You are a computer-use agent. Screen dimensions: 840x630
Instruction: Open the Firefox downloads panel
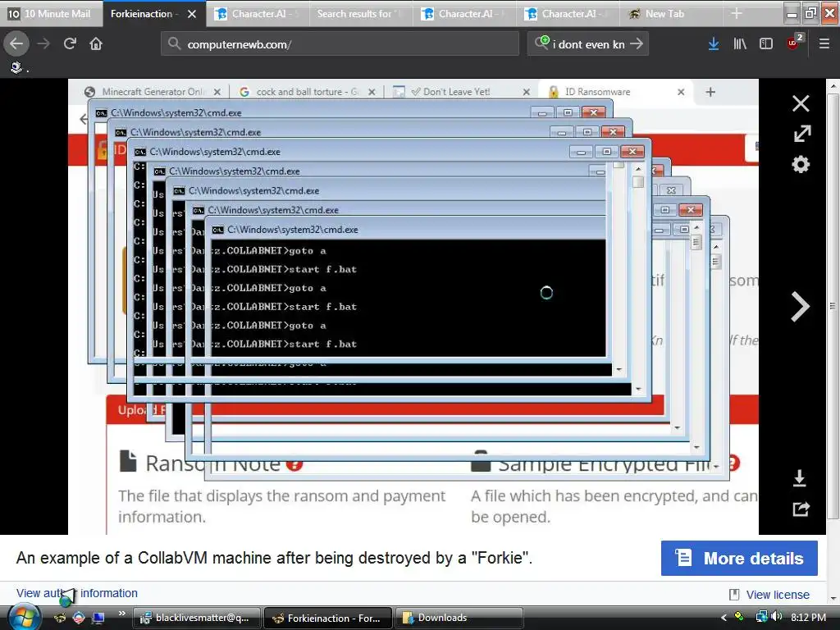(x=713, y=44)
